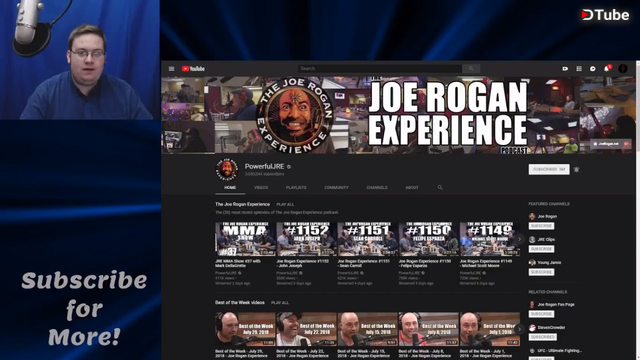Subscribe to the Joe Rogan featured channel

541,226
